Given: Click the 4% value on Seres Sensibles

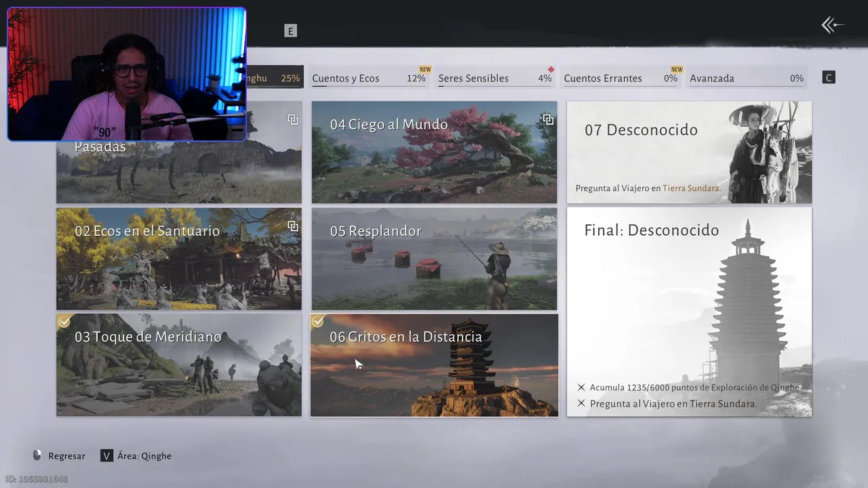Looking at the screenshot, I should 545,79.
